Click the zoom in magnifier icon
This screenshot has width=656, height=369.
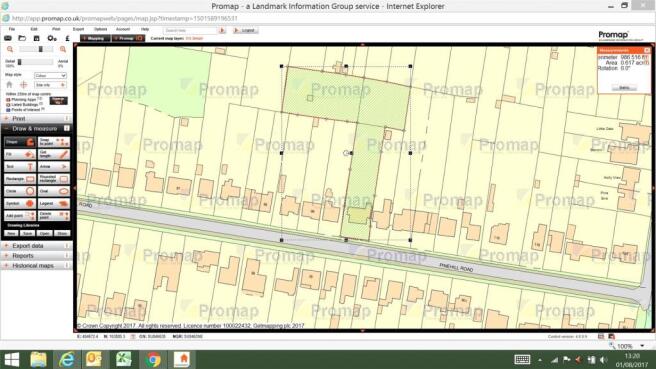click(63, 49)
